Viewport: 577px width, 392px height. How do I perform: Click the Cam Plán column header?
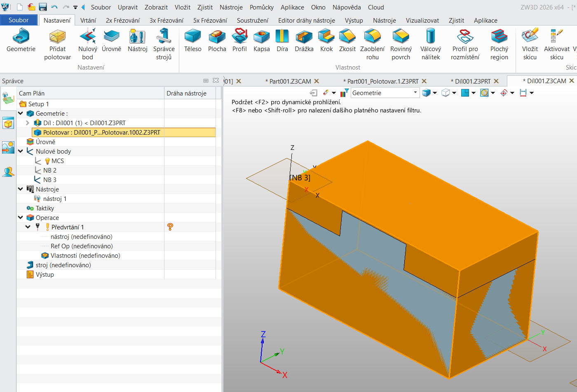point(90,93)
